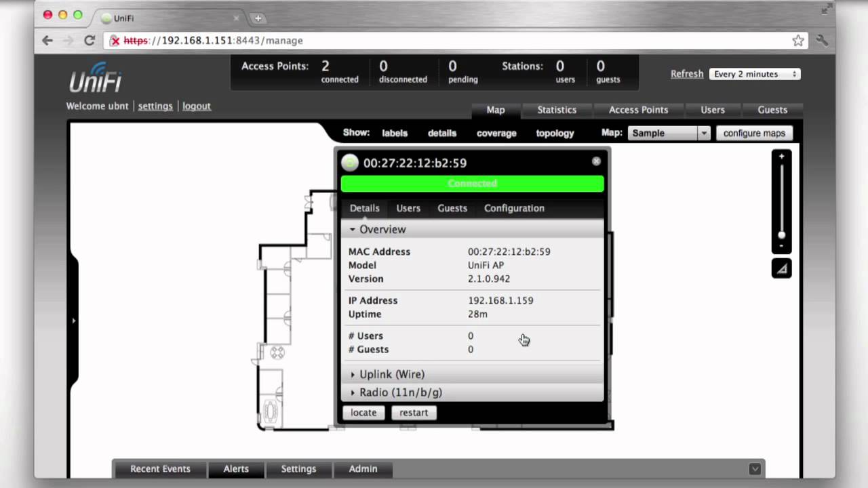Expand the left side panel arrow
Screen dimensions: 868x488
point(73,321)
